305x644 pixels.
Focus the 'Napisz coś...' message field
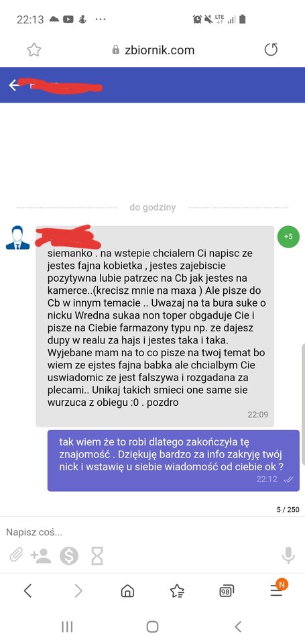coord(152,533)
